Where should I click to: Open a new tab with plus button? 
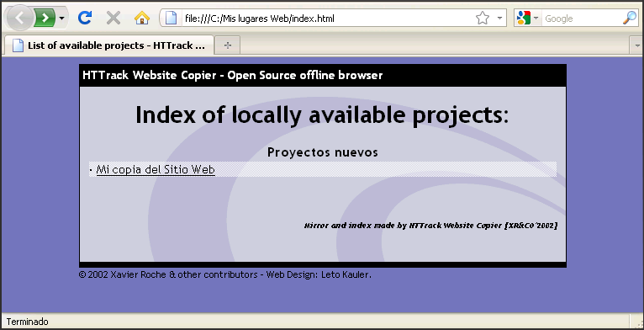pos(228,45)
